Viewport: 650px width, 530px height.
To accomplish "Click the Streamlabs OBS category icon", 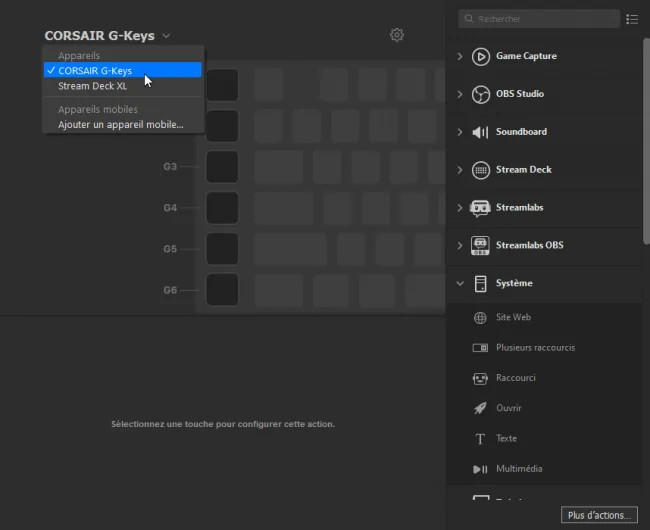I will (480, 246).
